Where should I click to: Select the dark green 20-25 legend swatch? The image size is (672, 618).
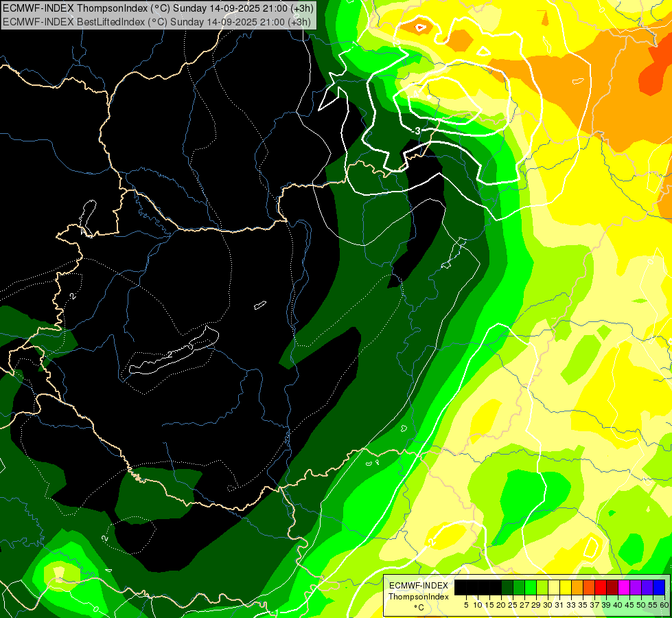pos(507,587)
